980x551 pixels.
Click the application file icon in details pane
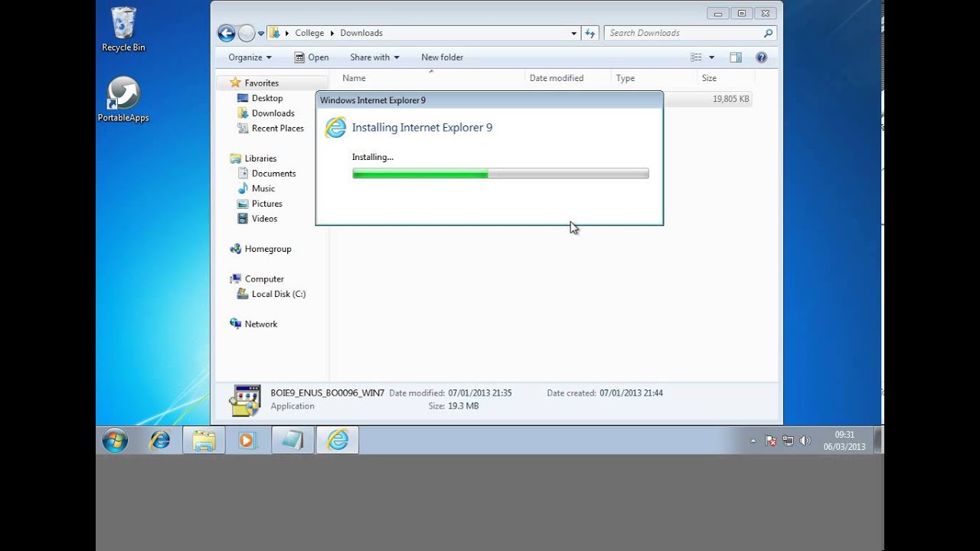click(x=245, y=400)
